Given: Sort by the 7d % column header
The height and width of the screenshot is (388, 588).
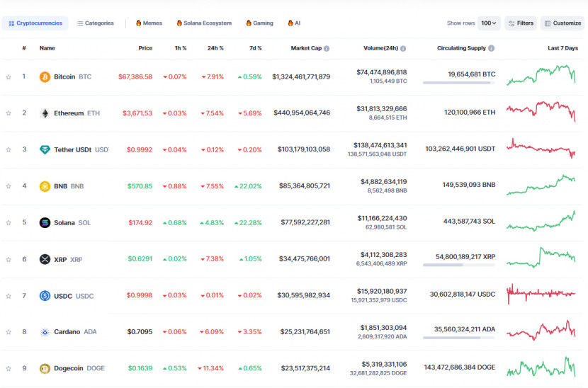Looking at the screenshot, I should [255, 48].
